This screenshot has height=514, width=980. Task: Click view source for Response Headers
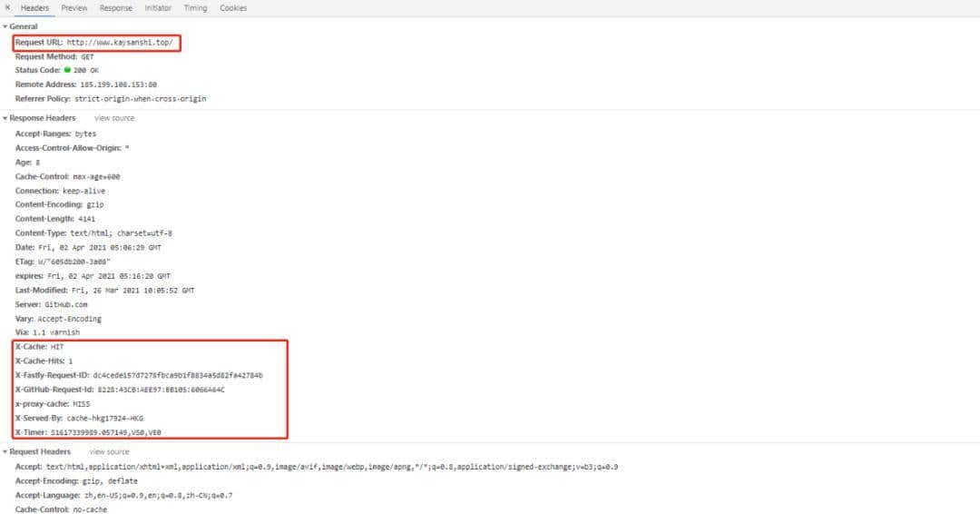(114, 118)
